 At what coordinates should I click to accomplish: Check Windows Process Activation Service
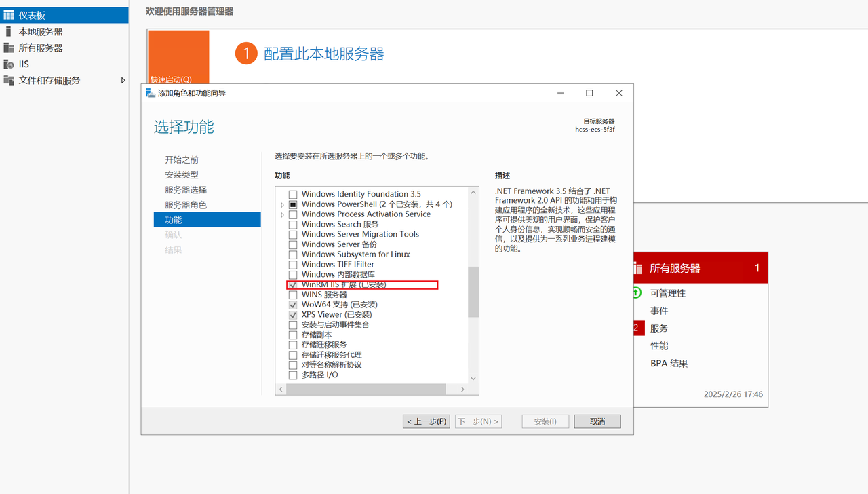pyautogui.click(x=293, y=214)
